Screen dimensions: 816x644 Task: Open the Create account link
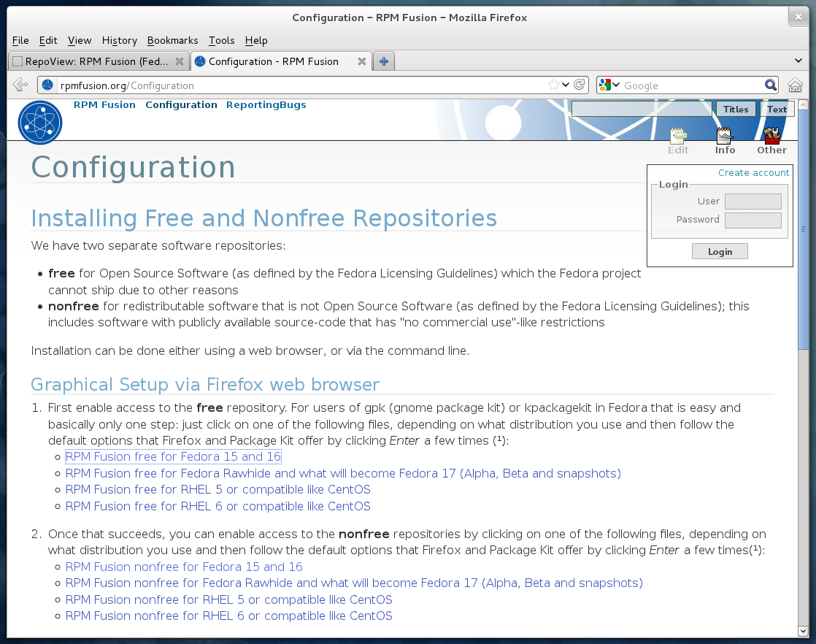click(x=753, y=173)
